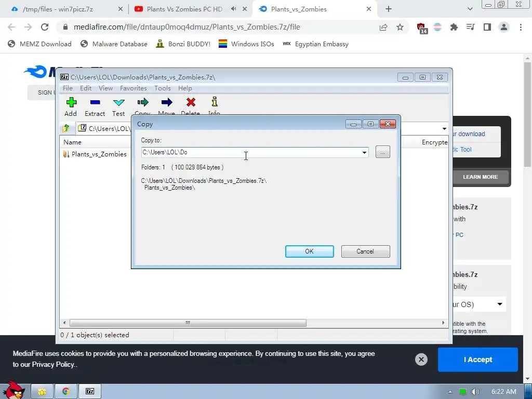Click the Copy arrow icon in 7-Zip toolbar

[x=143, y=102]
